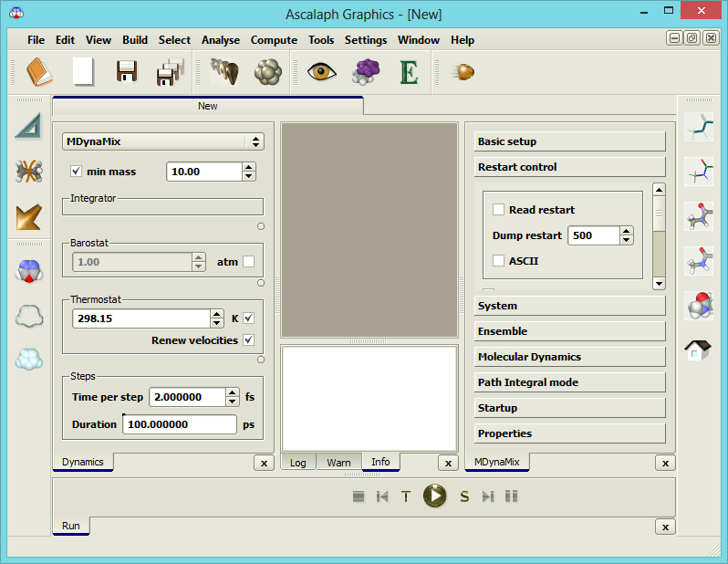The height and width of the screenshot is (564, 728).
Task: Open the Compute menu
Action: coord(274,40)
